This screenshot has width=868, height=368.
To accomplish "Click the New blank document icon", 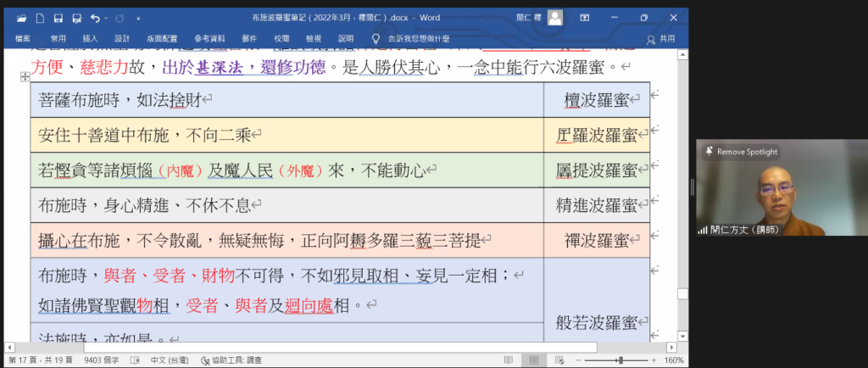I will (x=40, y=17).
